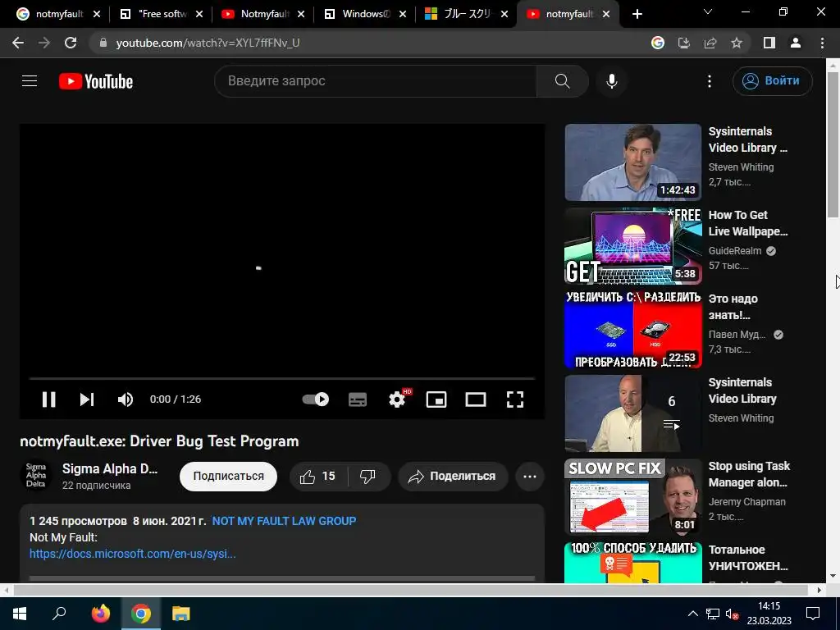Open the Тотальное УНИЧТОЖЕН... video title
Viewport: 840px width, 630px height.
pos(748,558)
